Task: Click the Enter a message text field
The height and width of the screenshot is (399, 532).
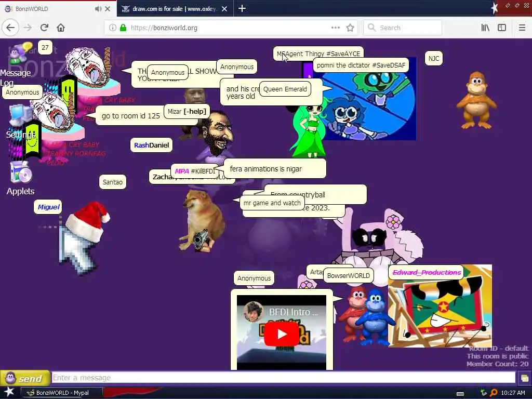Action: pyautogui.click(x=284, y=378)
